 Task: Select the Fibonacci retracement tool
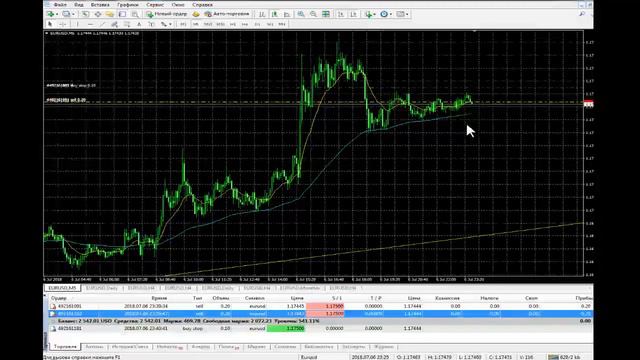[127, 24]
